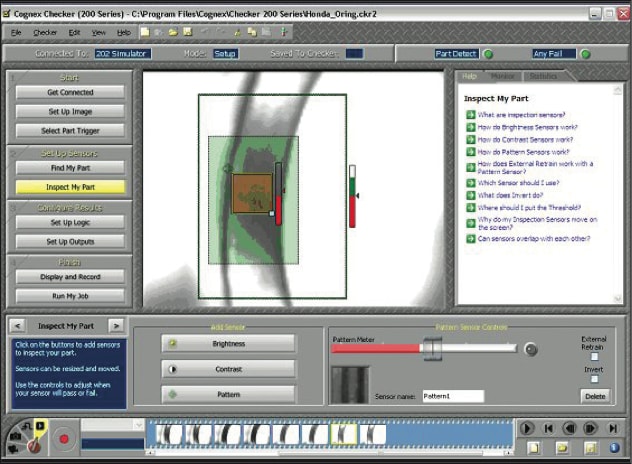The image size is (632, 464).
Task: Click the brown Pattern sensor box on the image
Action: coord(252,194)
